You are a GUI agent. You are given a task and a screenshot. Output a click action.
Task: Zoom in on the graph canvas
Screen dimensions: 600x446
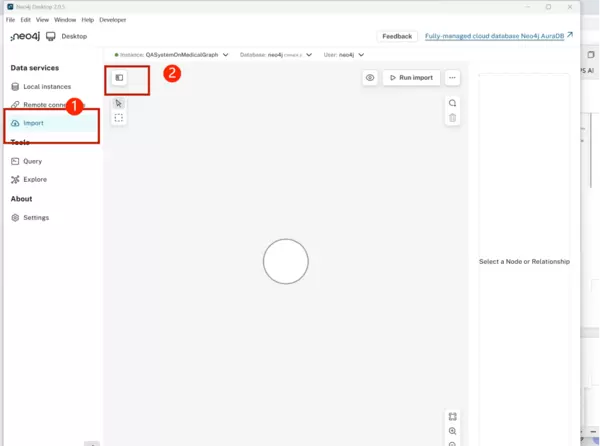pyautogui.click(x=453, y=431)
